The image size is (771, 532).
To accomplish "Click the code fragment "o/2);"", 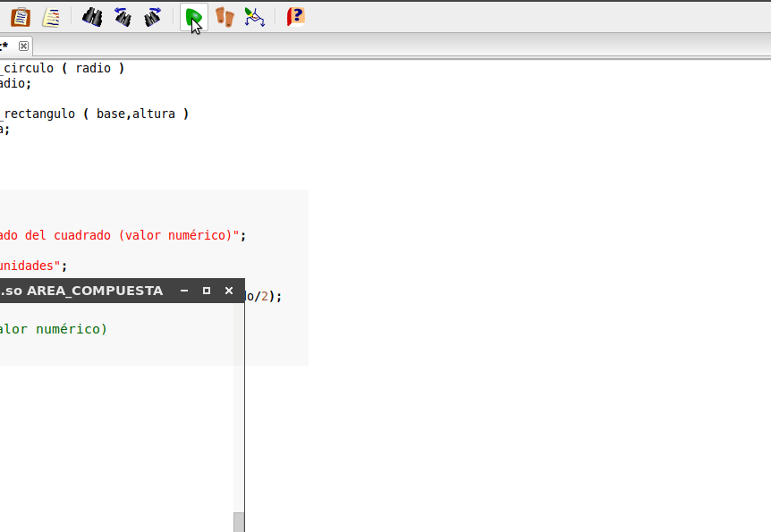I will pos(264,297).
